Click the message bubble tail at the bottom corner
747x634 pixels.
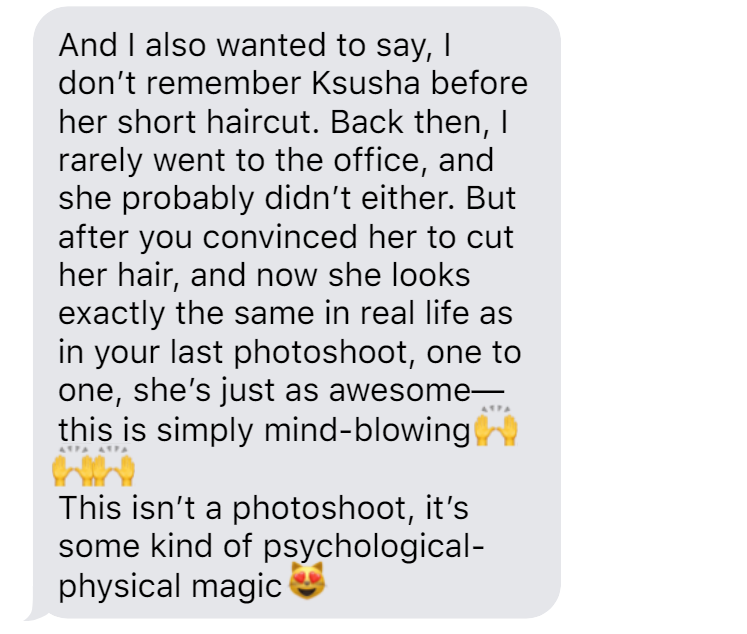pos(37,614)
